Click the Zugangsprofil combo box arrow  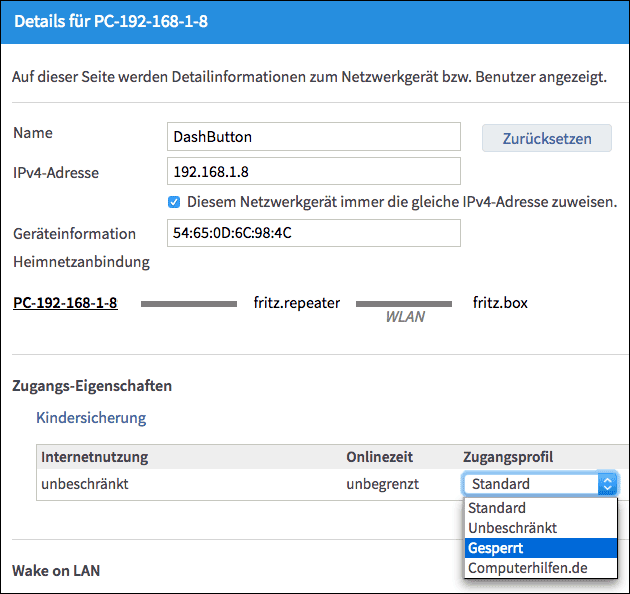pyautogui.click(x=606, y=484)
